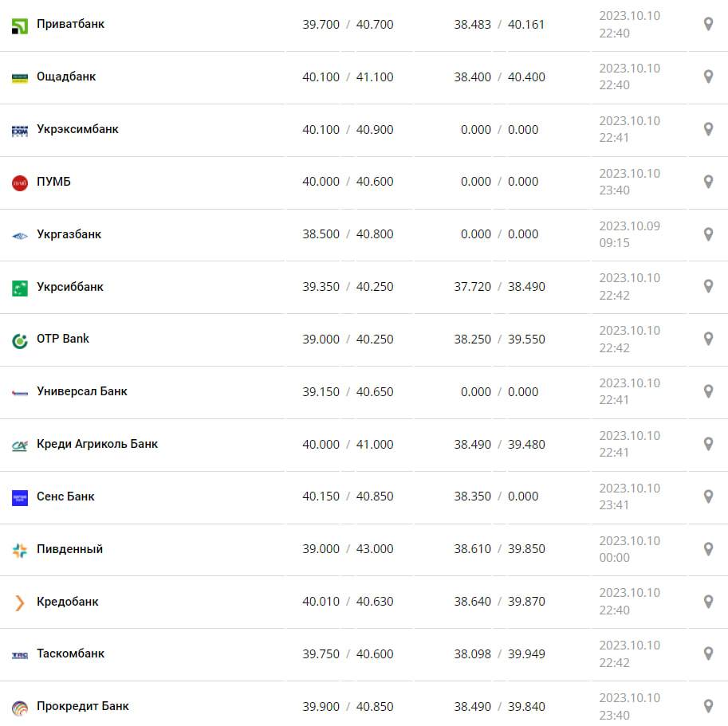Show ПУМБ branches via the pin icon
This screenshot has height=726, width=728.
pyautogui.click(x=707, y=182)
